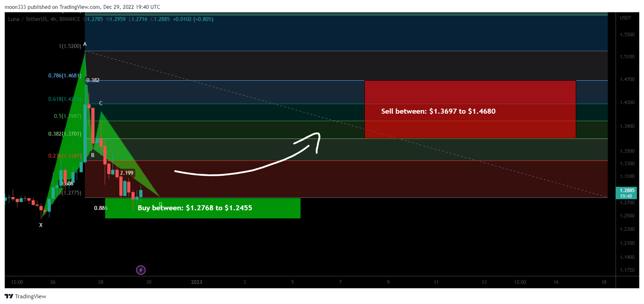Click the 2023 label on the time axis
The height and width of the screenshot is (304, 644).
(196, 282)
